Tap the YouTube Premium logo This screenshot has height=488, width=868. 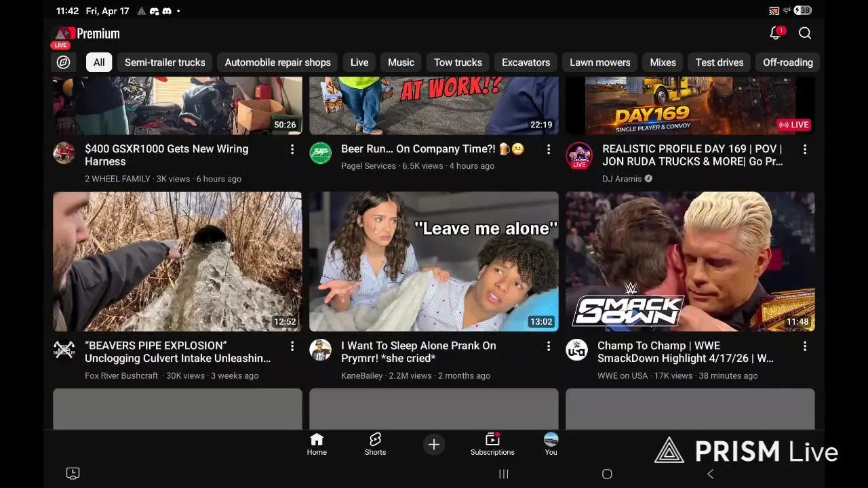pyautogui.click(x=87, y=34)
